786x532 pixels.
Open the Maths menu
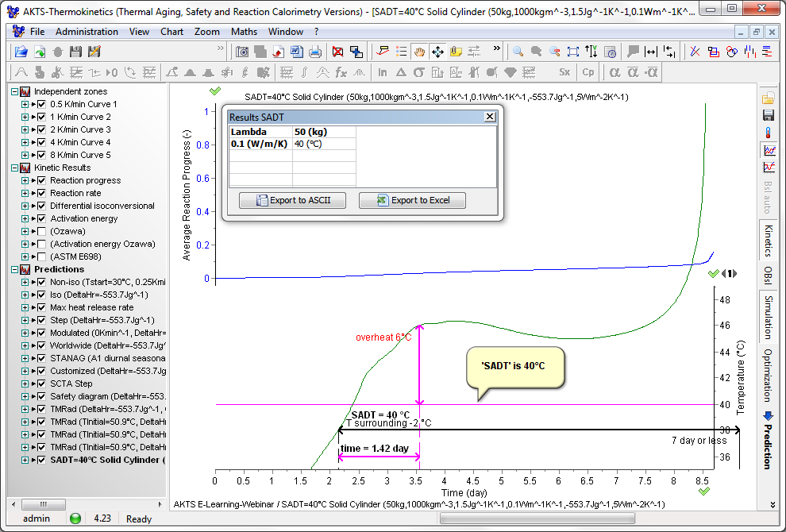pos(244,32)
